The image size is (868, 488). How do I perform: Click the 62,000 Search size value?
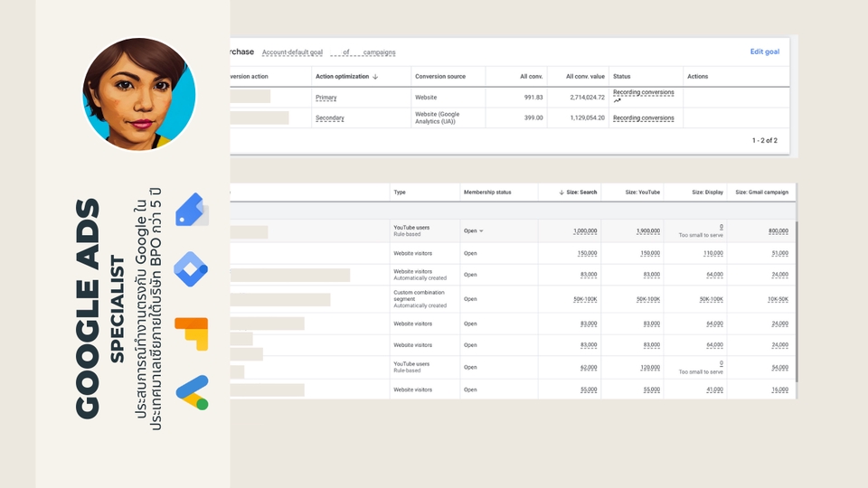[x=589, y=368]
